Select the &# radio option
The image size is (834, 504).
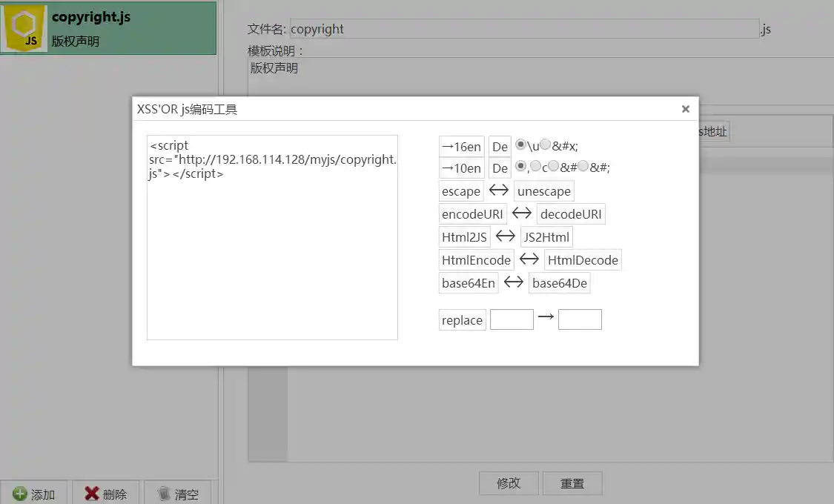pos(553,166)
